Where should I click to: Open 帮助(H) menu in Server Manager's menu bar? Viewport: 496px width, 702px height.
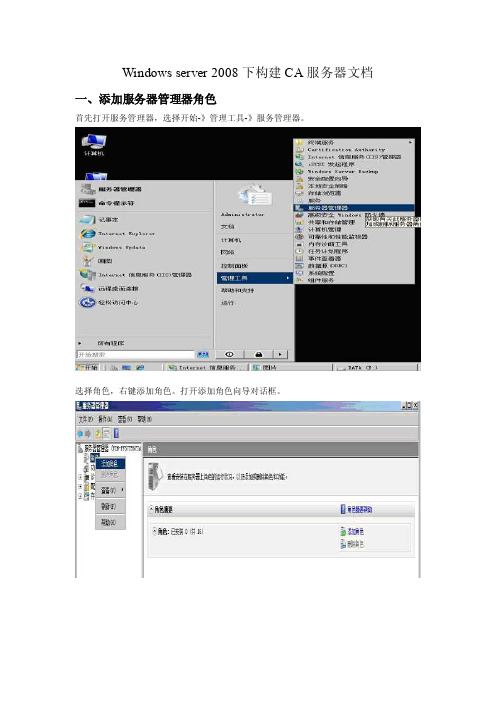145,419
